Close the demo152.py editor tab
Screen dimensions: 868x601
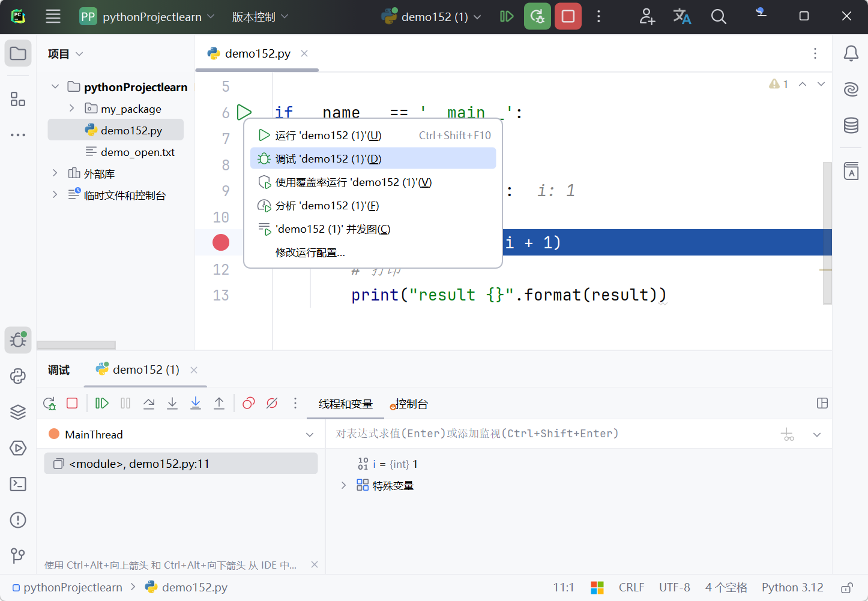(x=304, y=53)
